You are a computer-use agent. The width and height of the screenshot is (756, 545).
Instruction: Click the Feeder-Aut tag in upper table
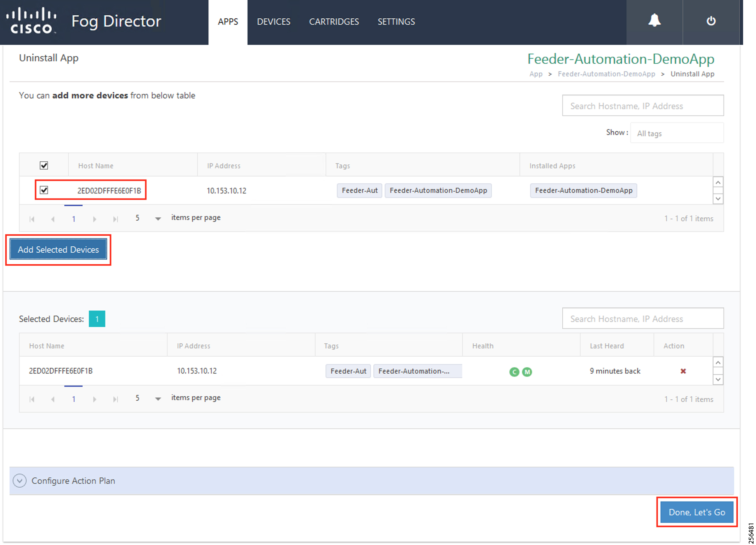359,191
